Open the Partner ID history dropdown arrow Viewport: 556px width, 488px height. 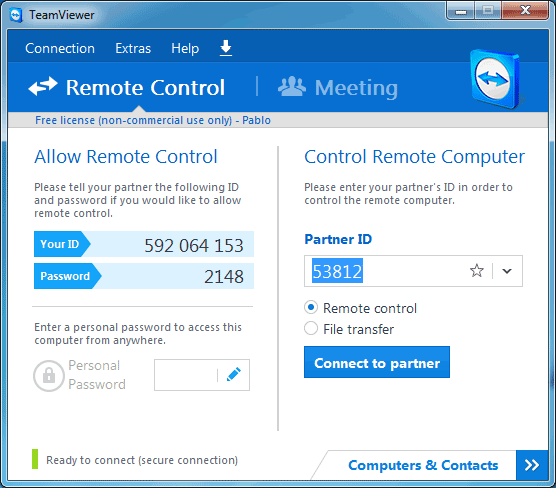tap(507, 271)
